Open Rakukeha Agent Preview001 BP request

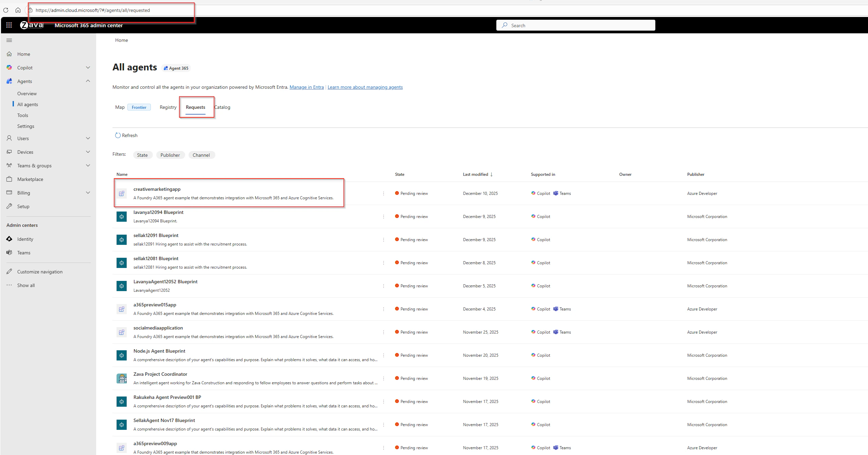click(x=167, y=397)
